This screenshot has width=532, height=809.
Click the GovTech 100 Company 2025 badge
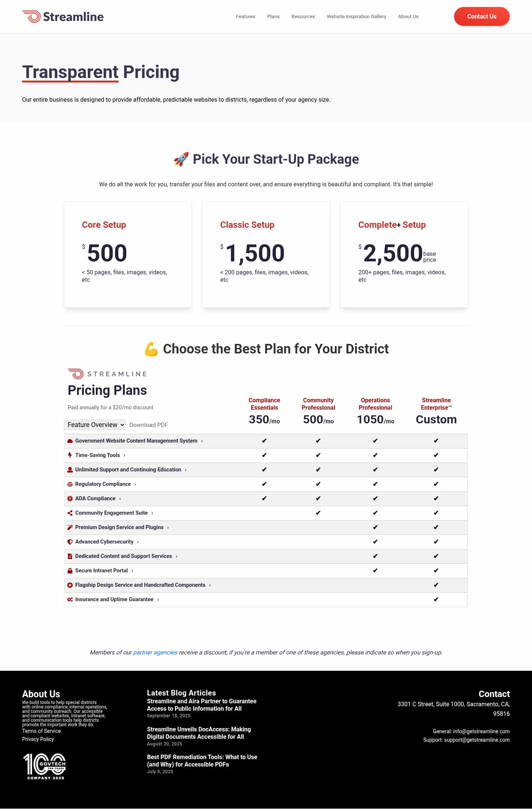(x=45, y=766)
